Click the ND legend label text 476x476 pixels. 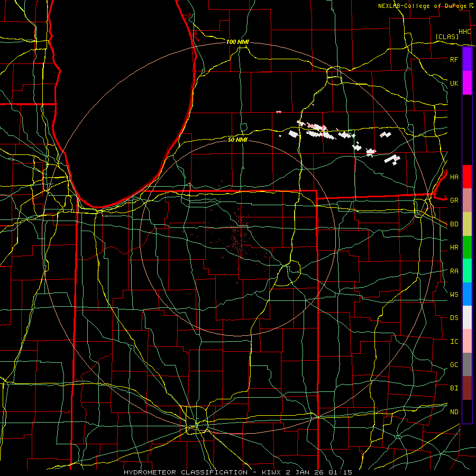tap(454, 412)
